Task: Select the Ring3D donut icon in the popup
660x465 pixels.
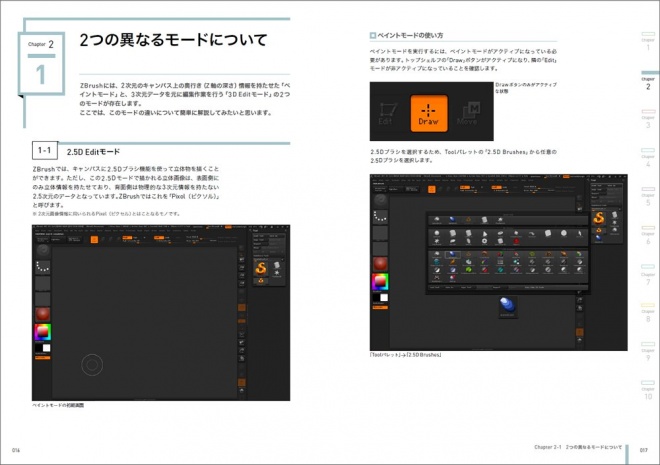Action: [x=484, y=241]
